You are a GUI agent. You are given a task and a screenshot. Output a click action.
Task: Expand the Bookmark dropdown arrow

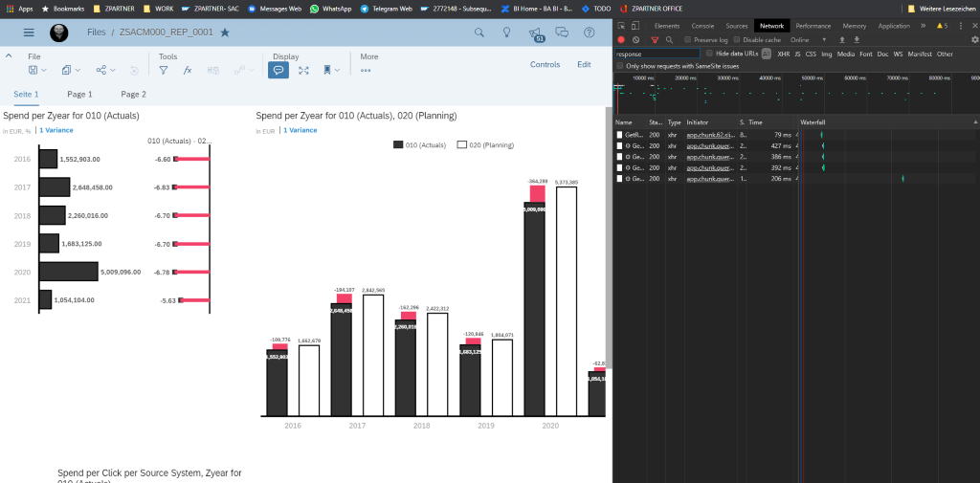pyautogui.click(x=338, y=71)
